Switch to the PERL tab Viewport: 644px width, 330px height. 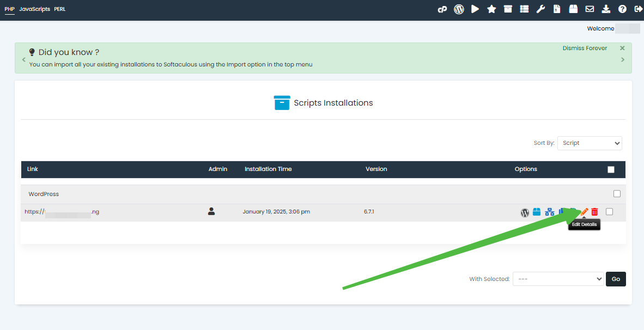pos(59,9)
